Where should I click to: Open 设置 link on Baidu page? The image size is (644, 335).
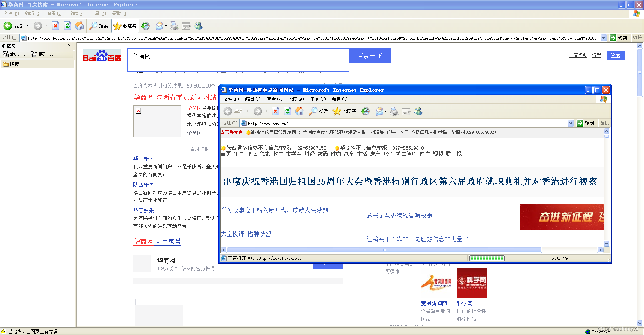(x=596, y=55)
